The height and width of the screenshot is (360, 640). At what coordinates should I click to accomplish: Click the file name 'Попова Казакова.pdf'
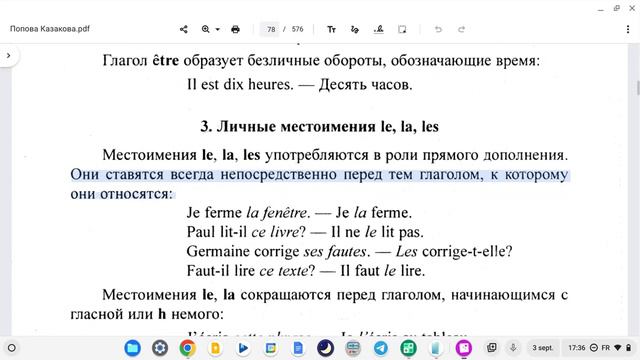pyautogui.click(x=50, y=29)
